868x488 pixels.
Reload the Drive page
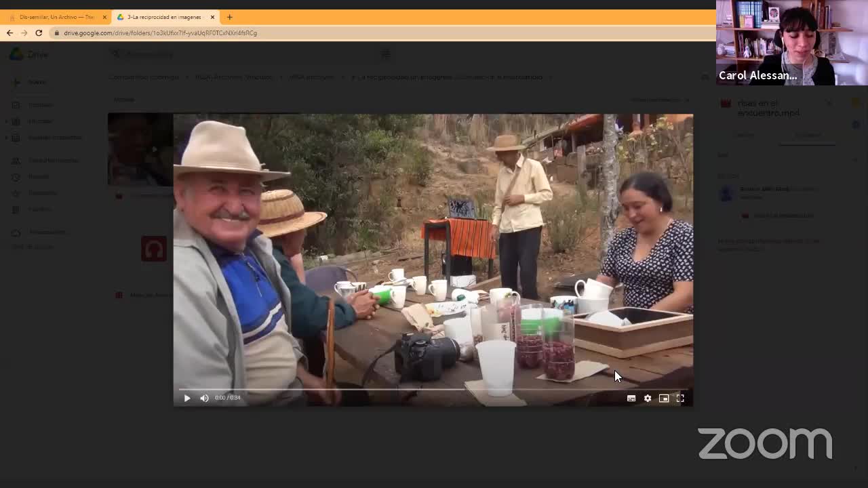(x=39, y=33)
